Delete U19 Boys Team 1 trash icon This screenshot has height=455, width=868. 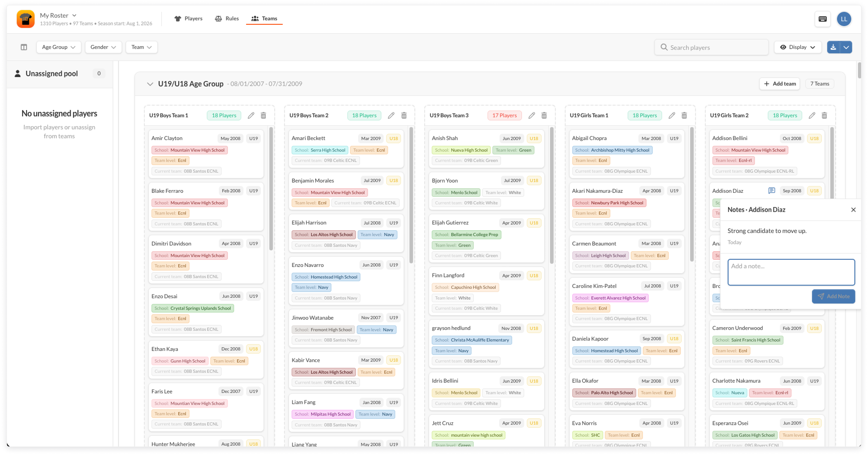pyautogui.click(x=264, y=115)
